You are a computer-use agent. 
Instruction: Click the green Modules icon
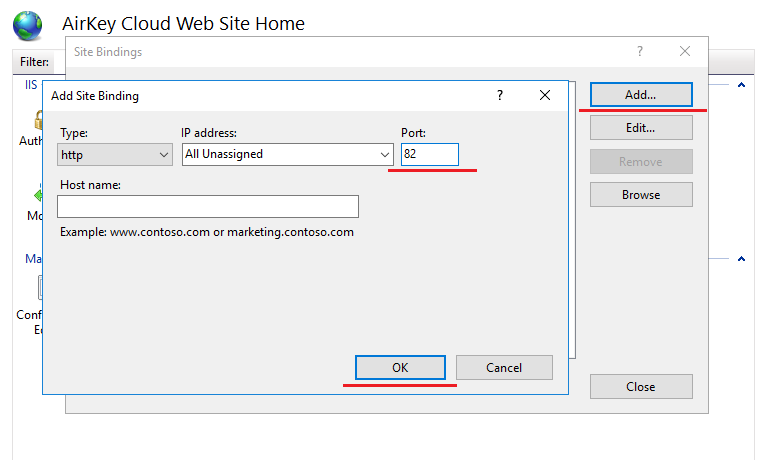[39, 194]
